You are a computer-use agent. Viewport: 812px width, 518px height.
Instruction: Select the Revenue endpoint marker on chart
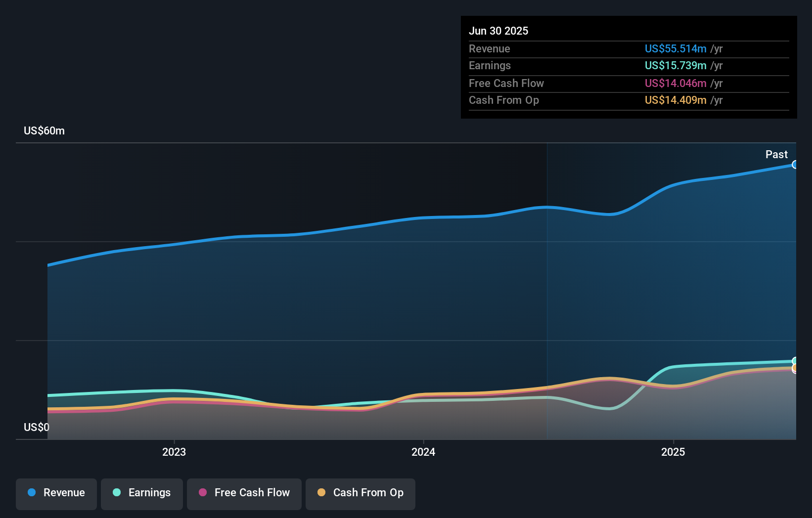[795, 165]
